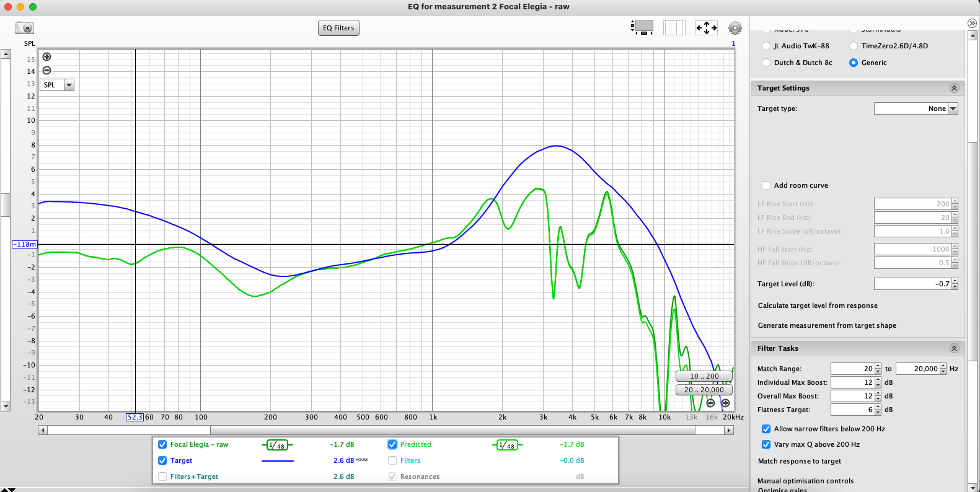Image resolution: width=980 pixels, height=492 pixels.
Task: Enable the Add room curve checkbox
Action: tap(766, 185)
